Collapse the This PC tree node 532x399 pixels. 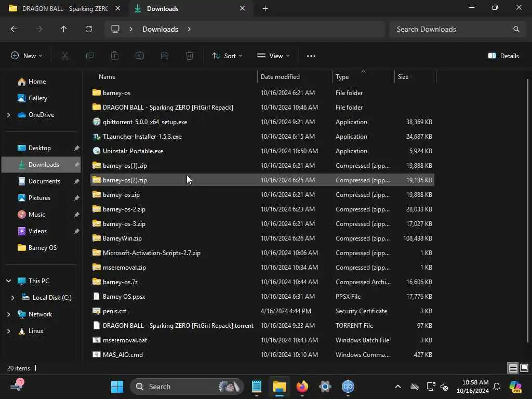tap(8, 281)
